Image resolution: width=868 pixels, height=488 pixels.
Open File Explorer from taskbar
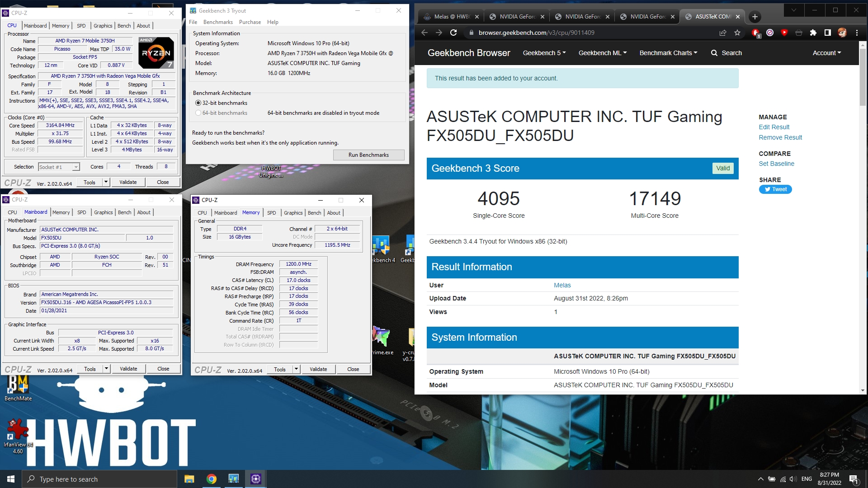189,479
